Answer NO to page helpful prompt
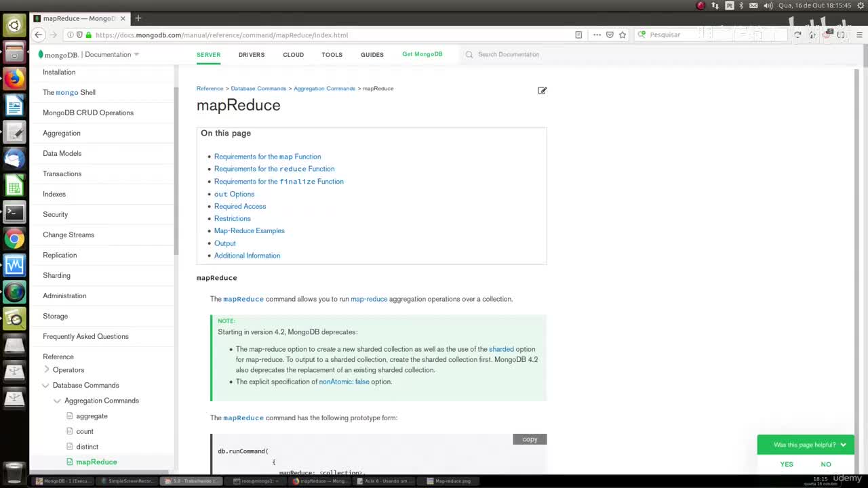Viewport: 868px width, 488px height. (826, 464)
